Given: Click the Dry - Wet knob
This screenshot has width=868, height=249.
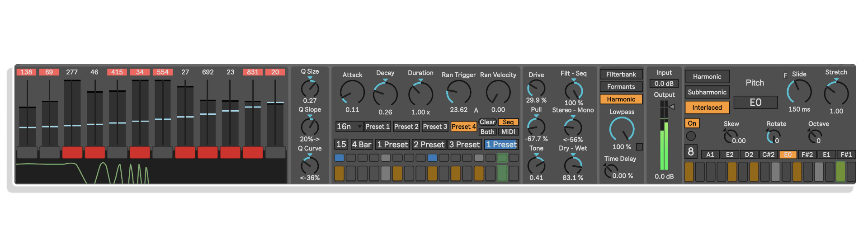Looking at the screenshot, I should point(573,165).
